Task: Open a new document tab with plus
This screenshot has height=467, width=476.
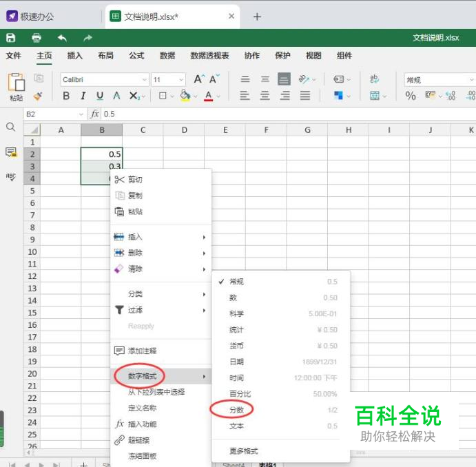Action: pos(257,17)
